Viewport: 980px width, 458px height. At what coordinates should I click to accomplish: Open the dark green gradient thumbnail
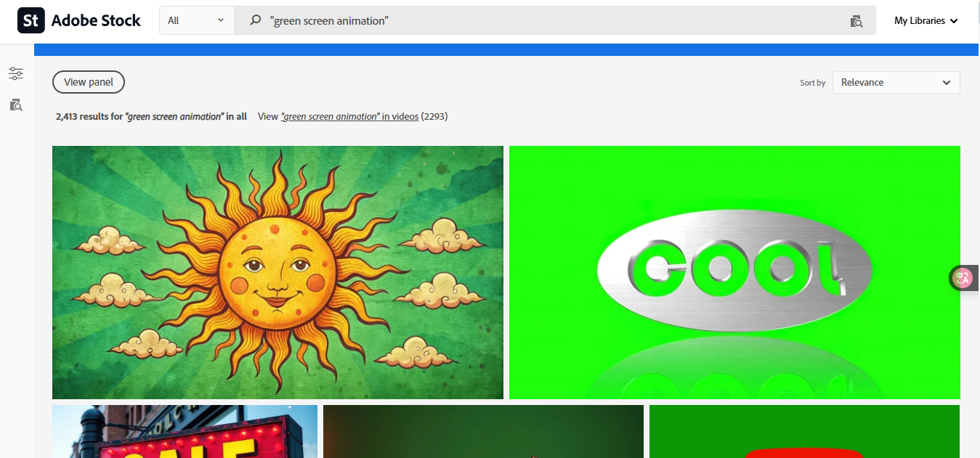point(483,431)
